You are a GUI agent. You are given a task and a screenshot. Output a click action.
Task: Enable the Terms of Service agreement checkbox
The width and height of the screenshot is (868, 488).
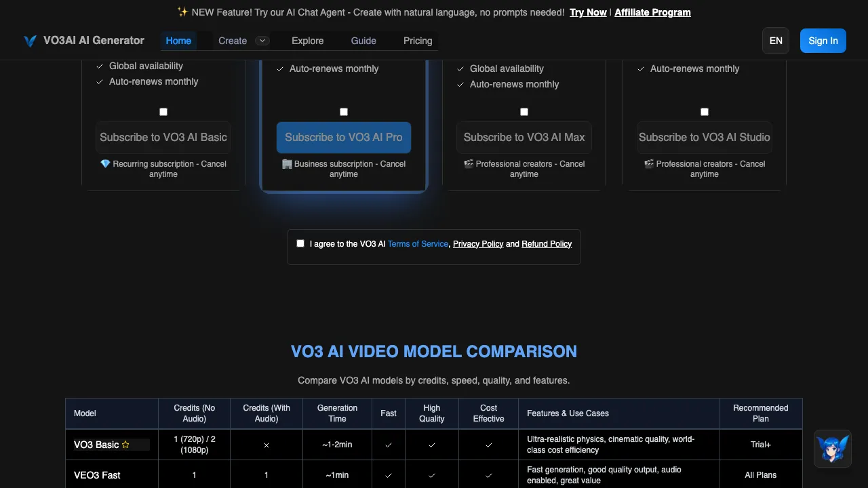(300, 243)
